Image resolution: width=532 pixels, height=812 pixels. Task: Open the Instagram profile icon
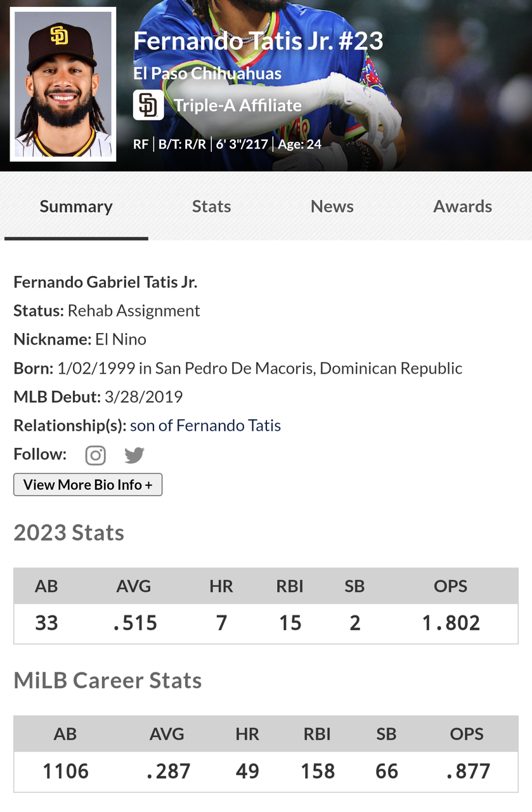pyautogui.click(x=95, y=455)
